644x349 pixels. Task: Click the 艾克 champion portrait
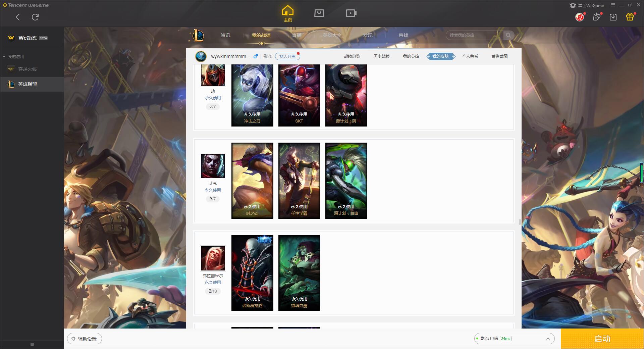[x=213, y=166]
